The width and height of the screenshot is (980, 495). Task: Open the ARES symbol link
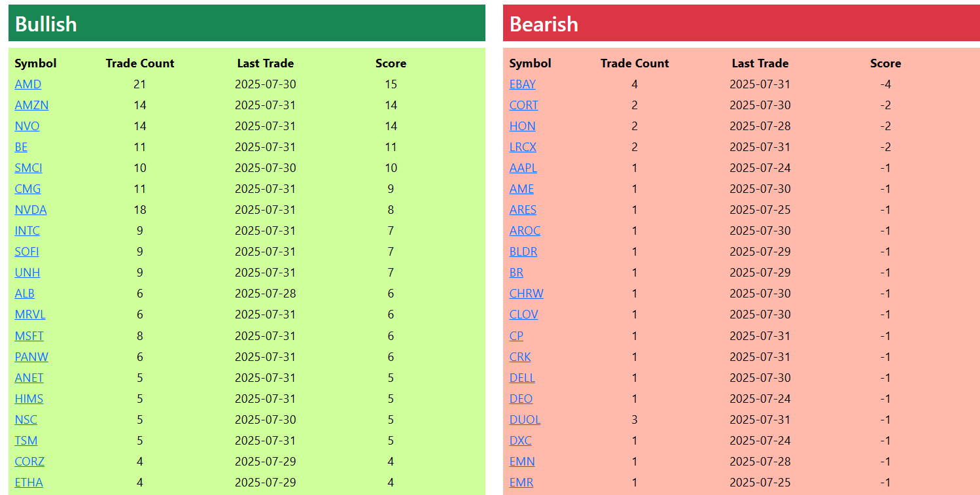[523, 210]
